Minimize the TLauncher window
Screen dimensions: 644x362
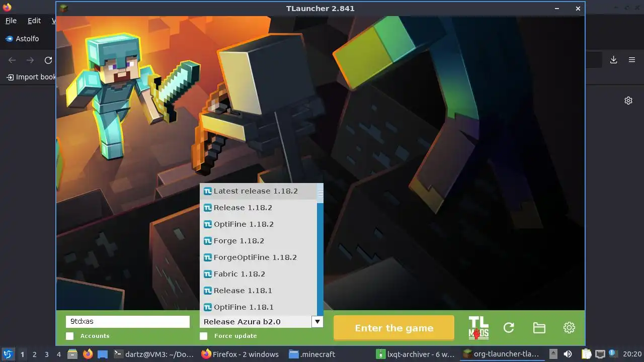pyautogui.click(x=557, y=8)
